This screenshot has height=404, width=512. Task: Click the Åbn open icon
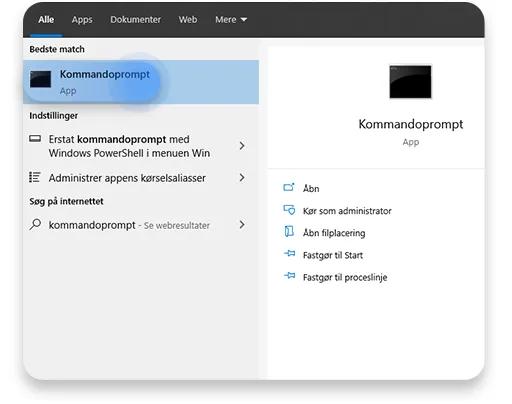pos(289,187)
